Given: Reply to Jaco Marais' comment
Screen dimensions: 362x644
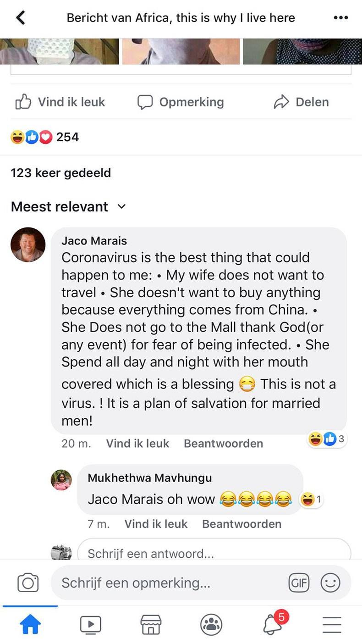Looking at the screenshot, I should click(x=223, y=444).
